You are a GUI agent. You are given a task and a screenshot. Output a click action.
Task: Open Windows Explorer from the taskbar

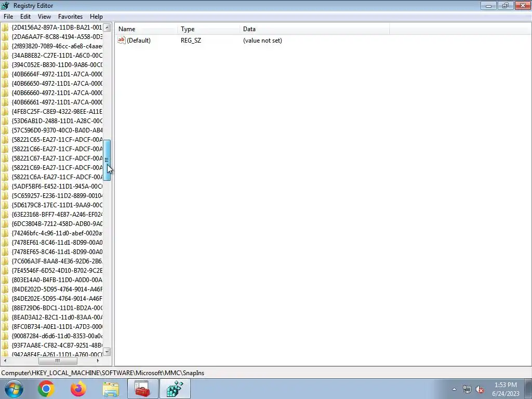(x=111, y=389)
